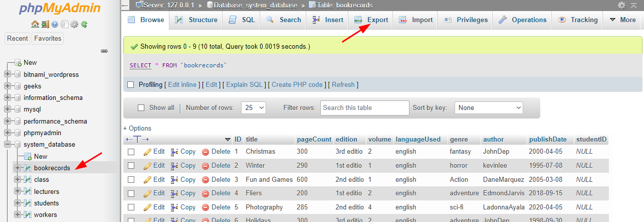Screen dimensions: 644x222
Task: Open the Number of rows dropdown
Action: 254,107
